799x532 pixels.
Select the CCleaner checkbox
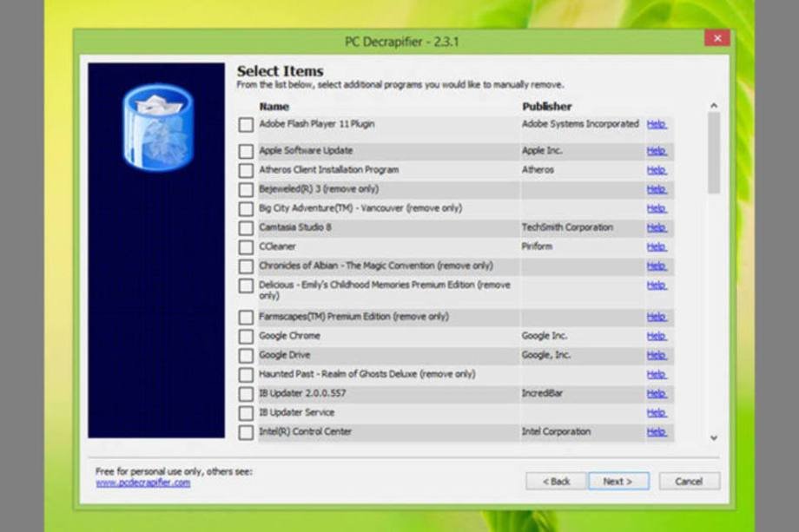coord(246,247)
